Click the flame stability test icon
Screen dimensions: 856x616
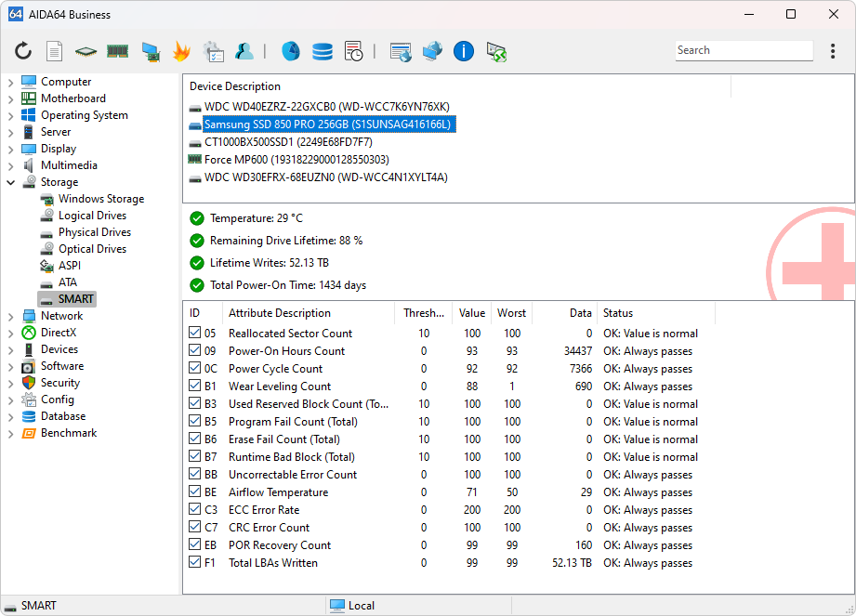pos(180,51)
